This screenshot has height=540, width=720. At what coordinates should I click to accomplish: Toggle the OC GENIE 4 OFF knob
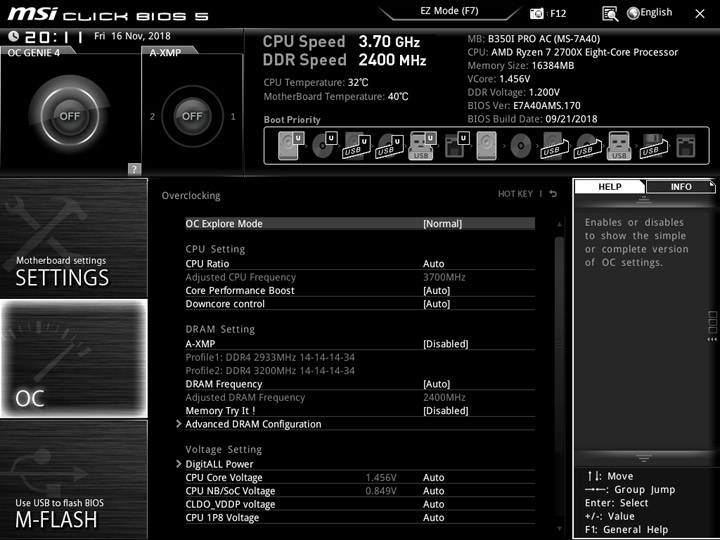(70, 116)
